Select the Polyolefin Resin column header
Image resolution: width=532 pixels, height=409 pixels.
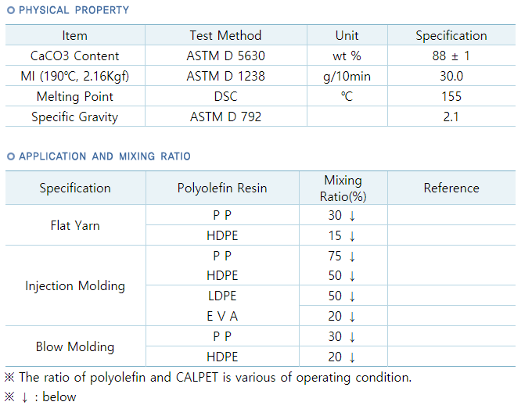coord(222,188)
